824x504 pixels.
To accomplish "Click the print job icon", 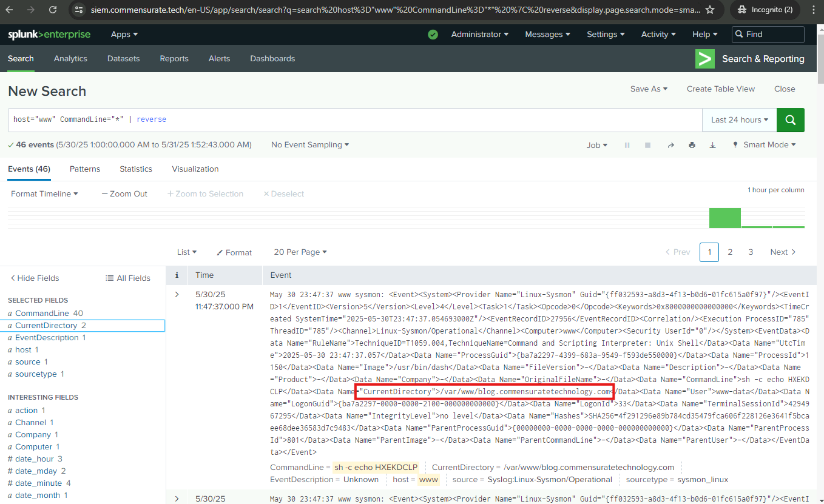I will [x=692, y=146].
